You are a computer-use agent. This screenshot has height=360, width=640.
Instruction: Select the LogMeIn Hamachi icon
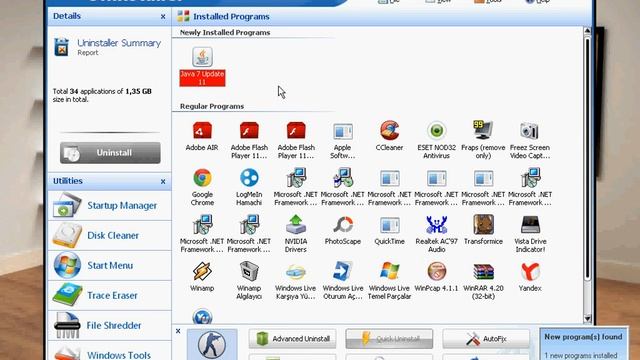point(249,187)
